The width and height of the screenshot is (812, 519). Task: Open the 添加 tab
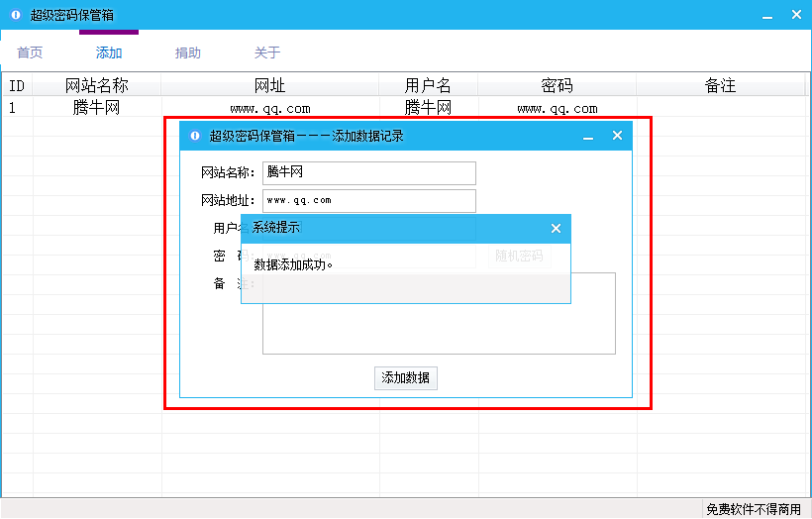click(109, 52)
